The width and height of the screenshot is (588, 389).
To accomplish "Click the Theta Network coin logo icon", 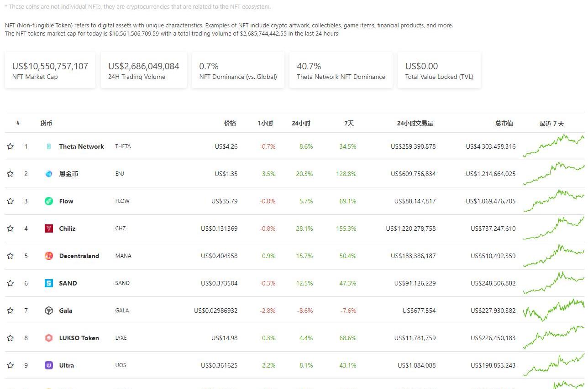I will tap(49, 146).
